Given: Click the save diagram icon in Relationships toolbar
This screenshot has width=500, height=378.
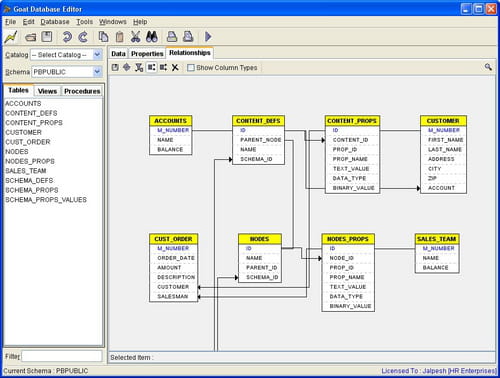Looking at the screenshot, I should (x=115, y=67).
